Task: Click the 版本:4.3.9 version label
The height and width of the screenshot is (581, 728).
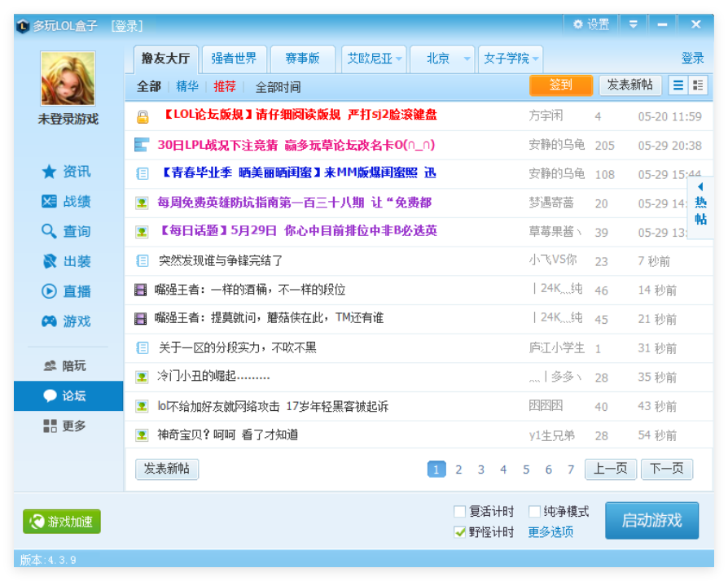Action: tap(48, 560)
